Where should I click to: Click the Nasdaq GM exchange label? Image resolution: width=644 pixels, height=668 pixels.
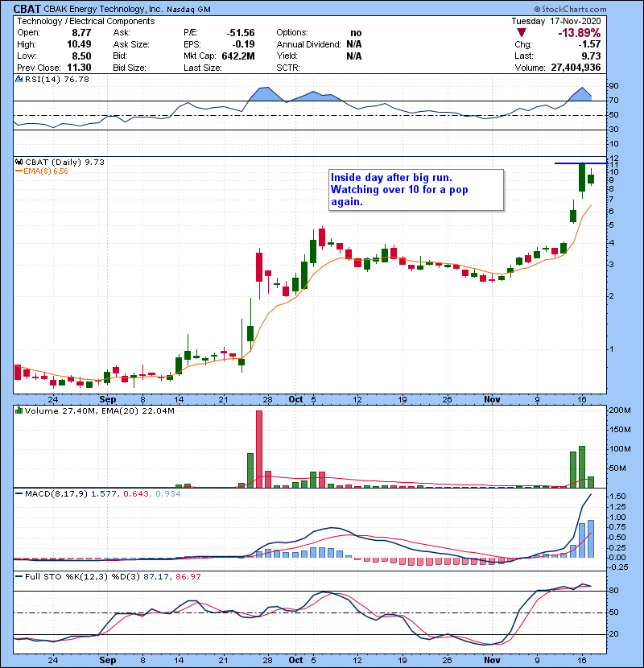coord(188,10)
